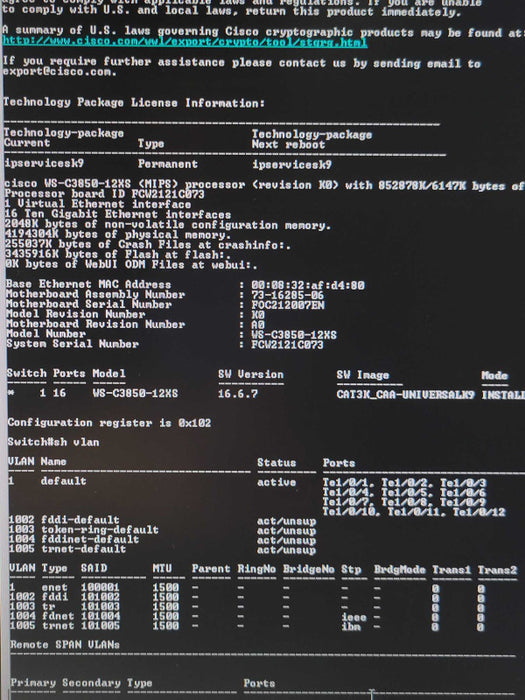
Task: Click the MAC address 00:08:32:af:d4:80
Action: click(x=308, y=285)
